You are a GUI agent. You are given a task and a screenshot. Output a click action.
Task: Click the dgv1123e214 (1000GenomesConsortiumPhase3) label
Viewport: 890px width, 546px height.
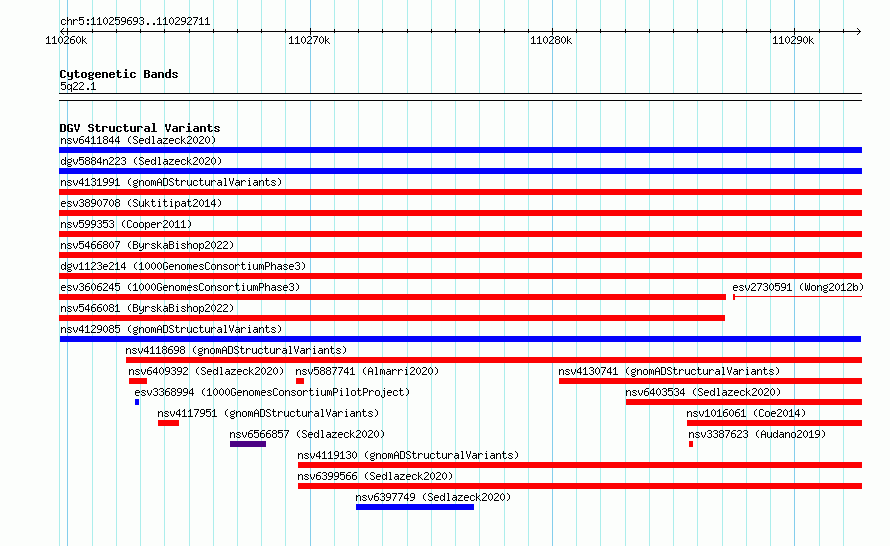tap(183, 266)
